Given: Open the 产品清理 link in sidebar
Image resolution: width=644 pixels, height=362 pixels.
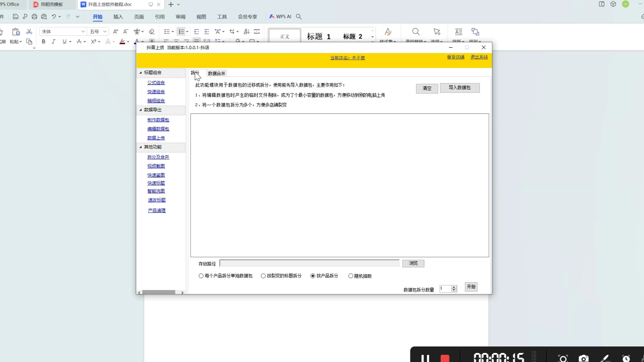Looking at the screenshot, I should point(157,211).
